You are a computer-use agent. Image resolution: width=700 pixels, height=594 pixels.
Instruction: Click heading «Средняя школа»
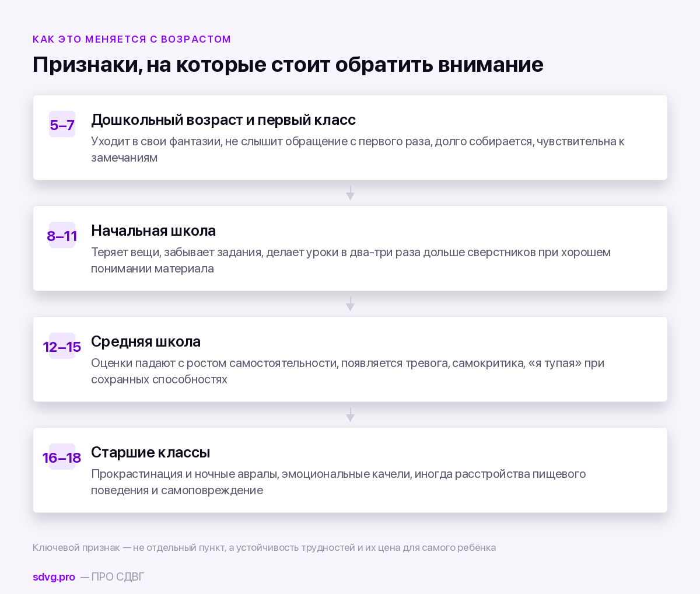(x=146, y=342)
